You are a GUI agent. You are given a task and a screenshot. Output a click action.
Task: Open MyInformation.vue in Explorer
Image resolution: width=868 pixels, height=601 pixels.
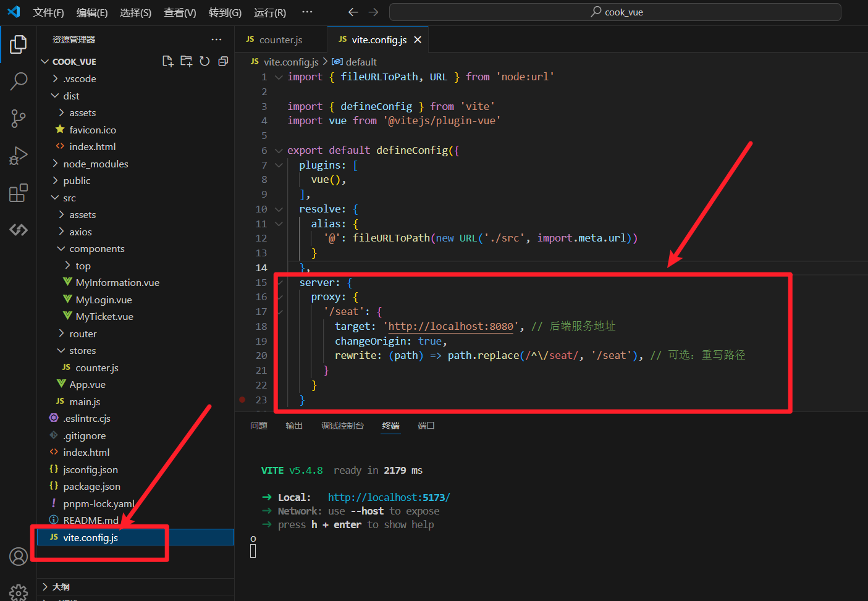click(117, 282)
